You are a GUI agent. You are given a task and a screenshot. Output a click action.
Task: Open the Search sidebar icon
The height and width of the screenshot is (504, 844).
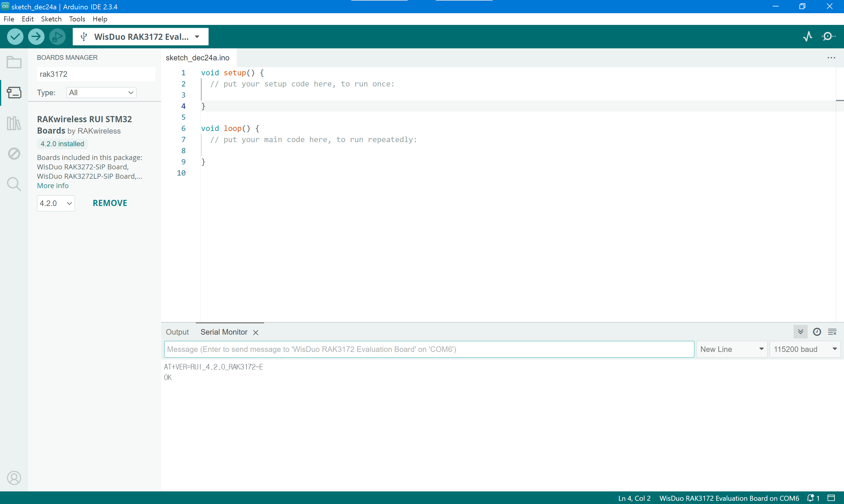pos(14,184)
